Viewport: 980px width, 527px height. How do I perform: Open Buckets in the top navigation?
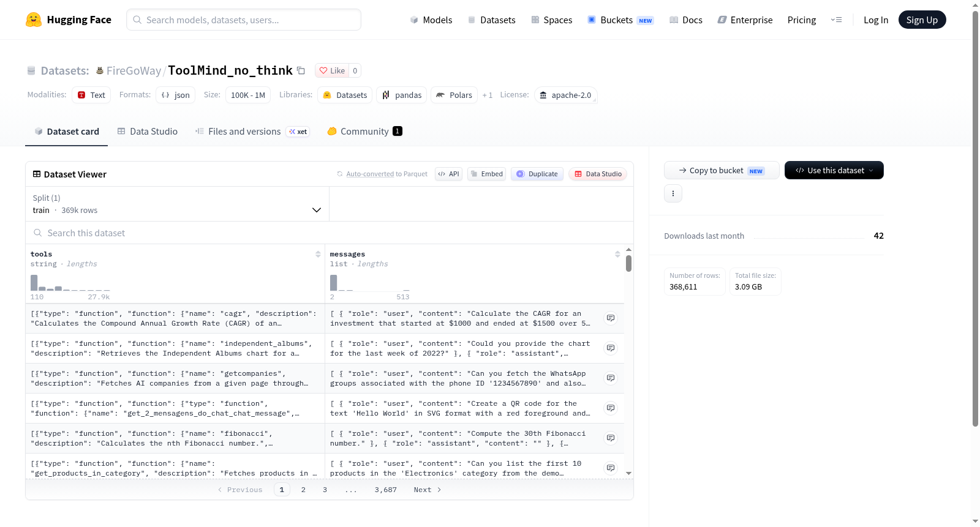620,20
